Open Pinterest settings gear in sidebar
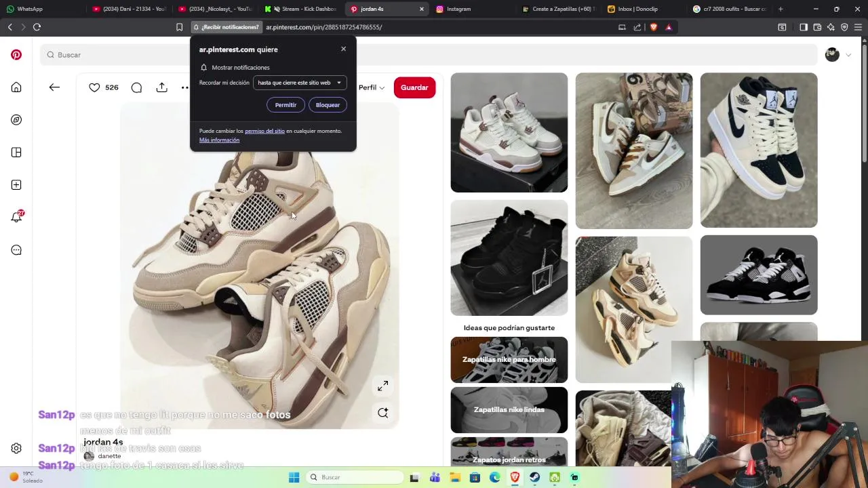The height and width of the screenshot is (488, 868). [x=16, y=448]
